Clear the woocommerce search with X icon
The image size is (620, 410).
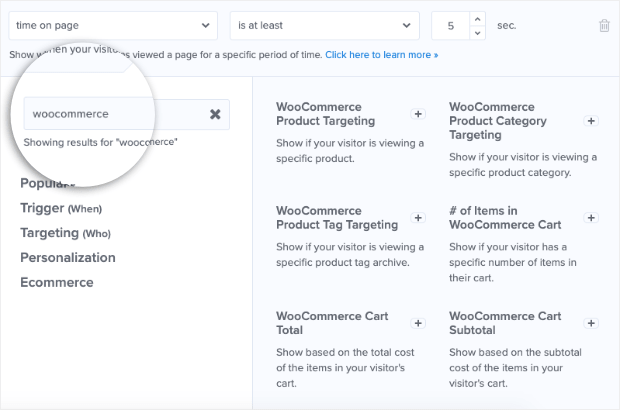coord(215,114)
